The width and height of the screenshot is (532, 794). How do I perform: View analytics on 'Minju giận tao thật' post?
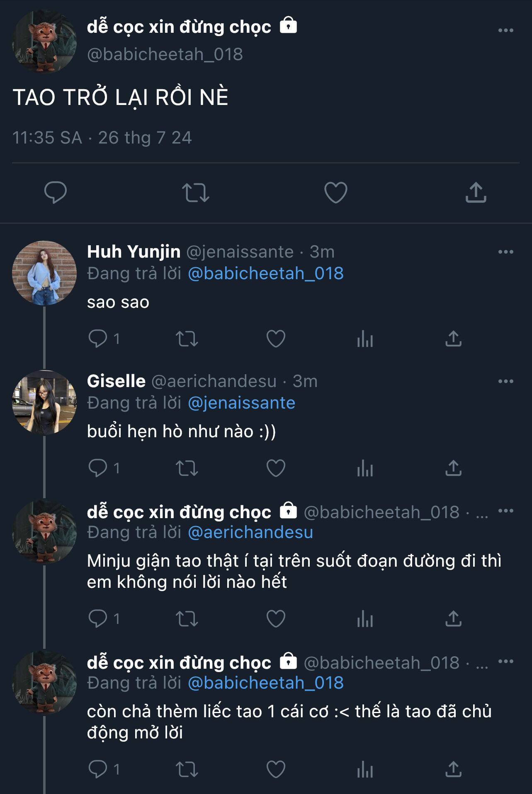[x=365, y=619]
